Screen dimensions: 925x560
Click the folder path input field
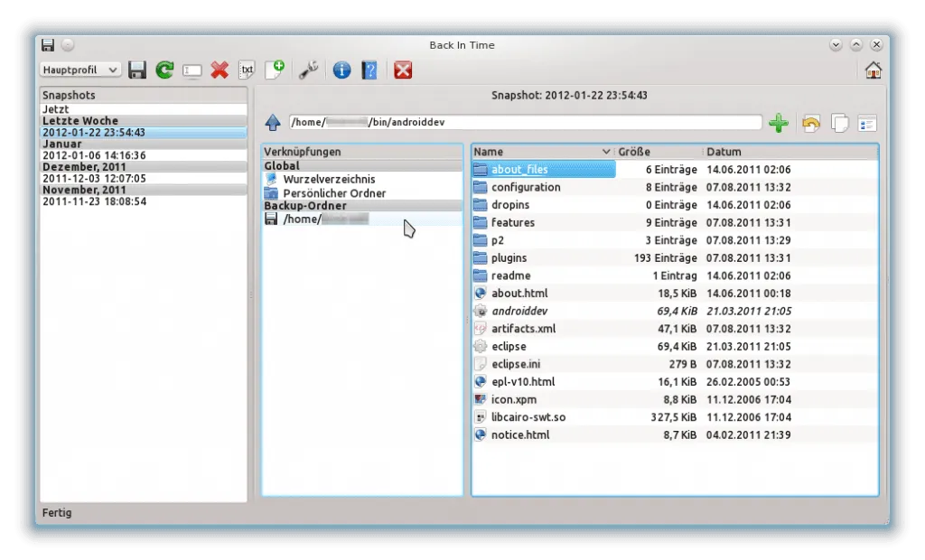pos(524,123)
